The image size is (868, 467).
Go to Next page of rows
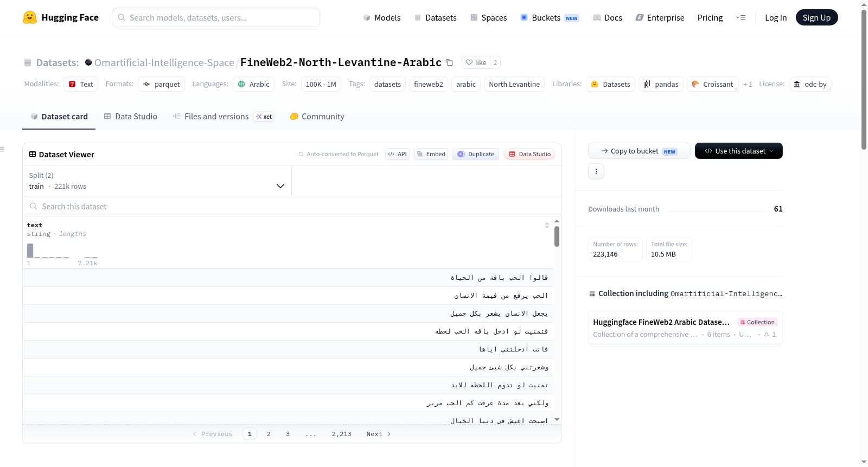coord(379,434)
